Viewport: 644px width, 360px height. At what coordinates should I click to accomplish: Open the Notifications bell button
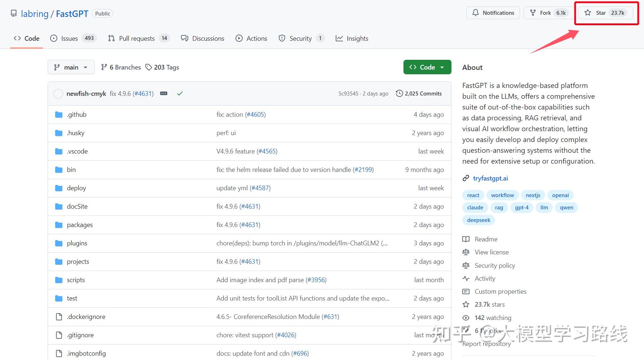click(493, 13)
